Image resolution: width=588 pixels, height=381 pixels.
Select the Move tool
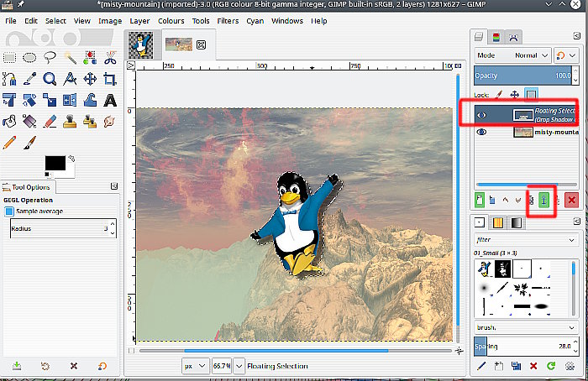click(x=90, y=79)
